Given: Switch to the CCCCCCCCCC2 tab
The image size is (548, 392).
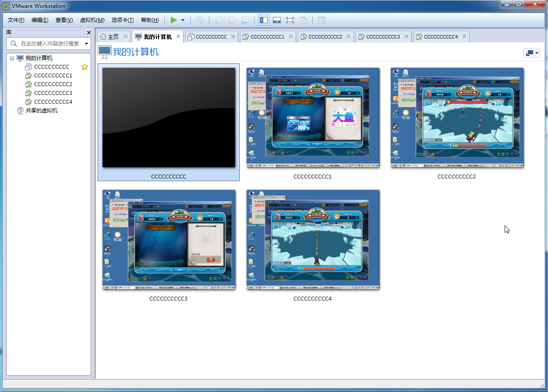Looking at the screenshot, I should [x=325, y=37].
